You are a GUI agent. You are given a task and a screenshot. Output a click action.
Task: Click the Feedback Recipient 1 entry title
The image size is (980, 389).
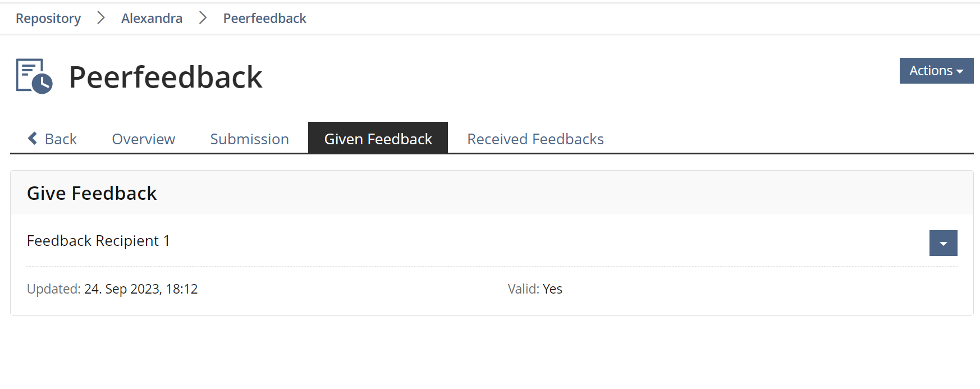pos(98,241)
